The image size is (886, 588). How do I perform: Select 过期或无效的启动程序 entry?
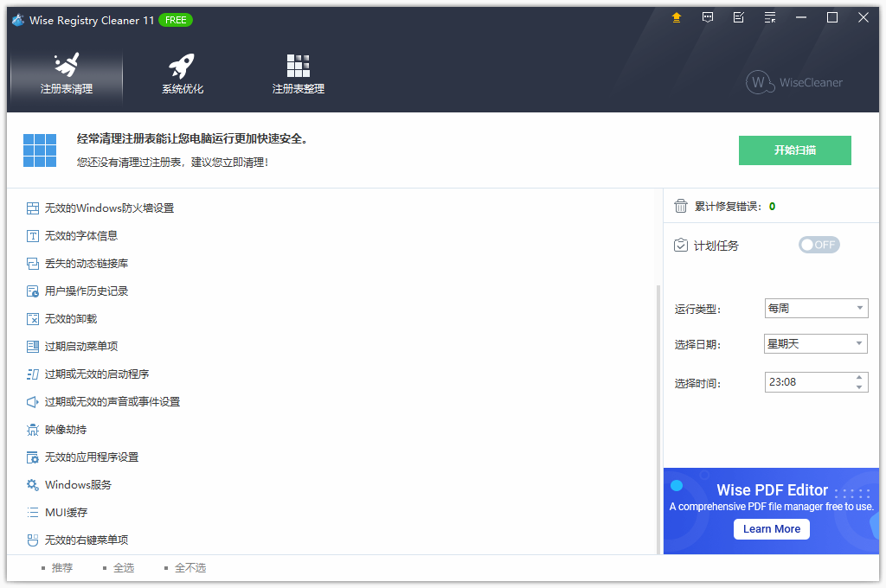[x=97, y=374]
